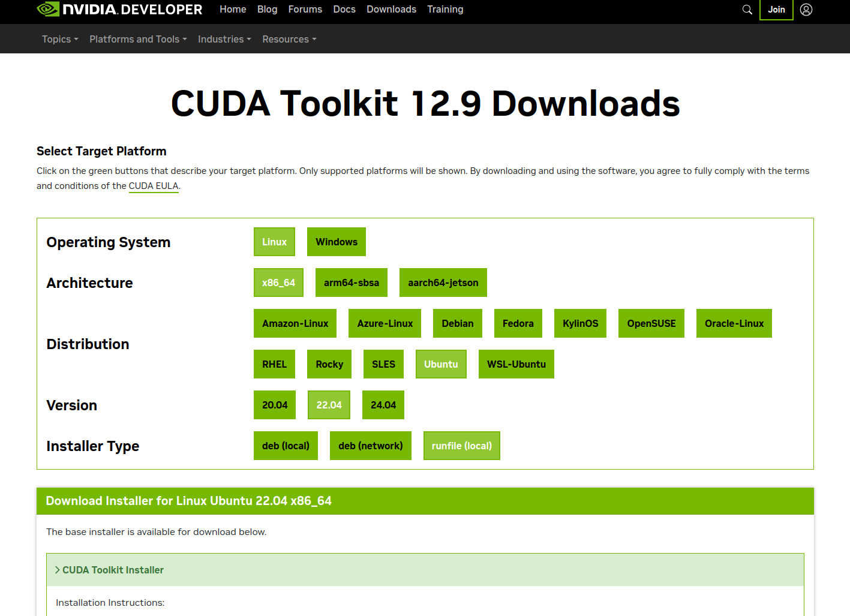Select version 24.04

click(383, 405)
